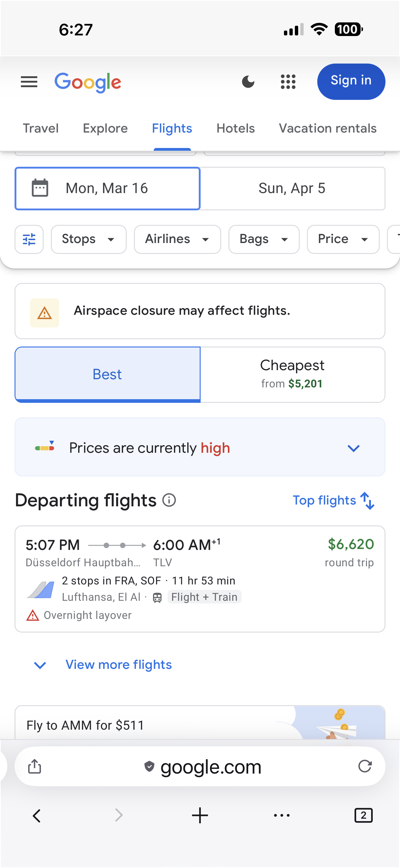Reload the page in address bar
Viewport: 400px width, 868px height.
click(x=365, y=766)
